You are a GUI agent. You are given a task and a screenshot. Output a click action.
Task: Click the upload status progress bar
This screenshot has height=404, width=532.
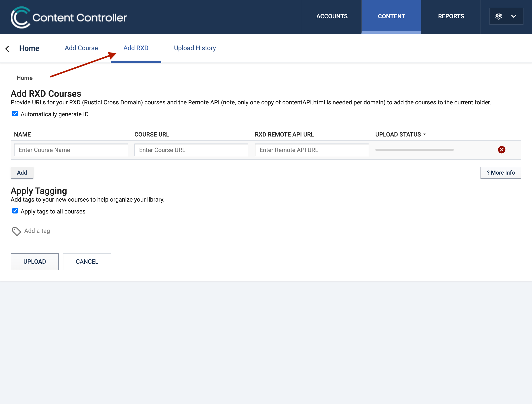click(414, 150)
